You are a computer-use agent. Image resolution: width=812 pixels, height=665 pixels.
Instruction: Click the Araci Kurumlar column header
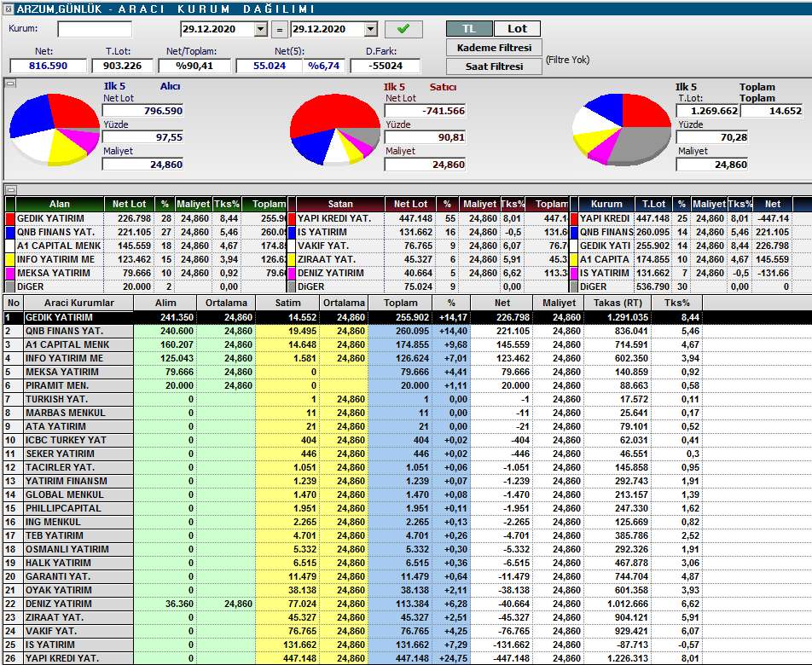tap(78, 303)
